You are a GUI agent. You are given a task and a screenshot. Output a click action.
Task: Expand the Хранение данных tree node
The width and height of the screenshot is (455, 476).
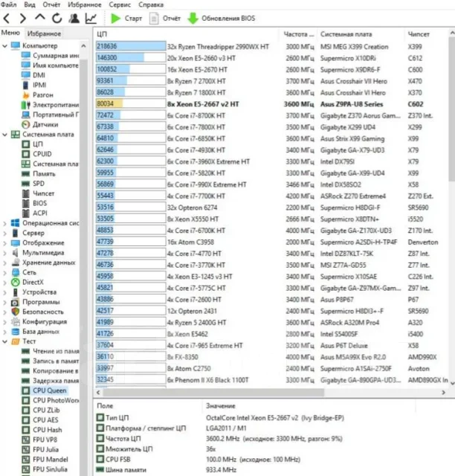4,263
